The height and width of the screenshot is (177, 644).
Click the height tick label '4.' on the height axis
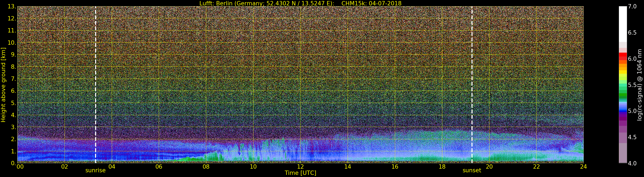[x=13, y=115]
